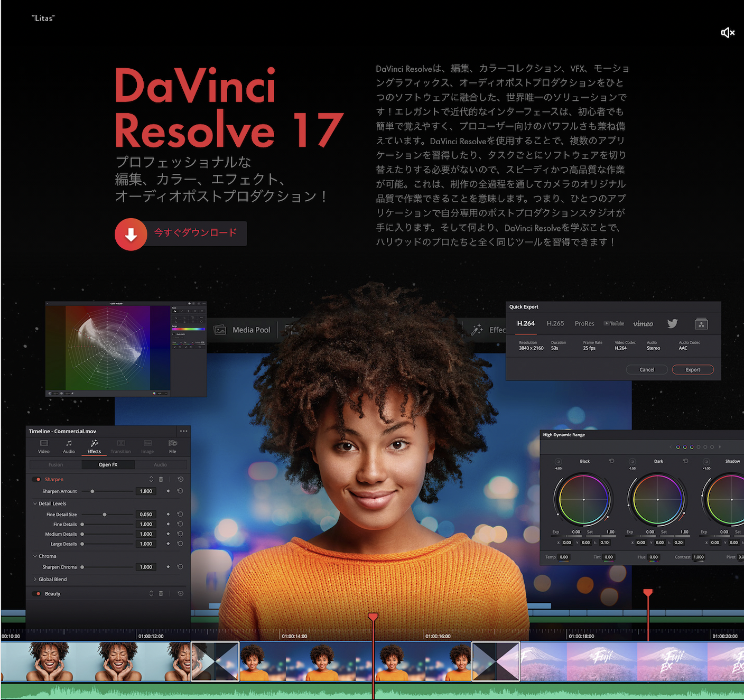
Task: Open the Transition inspector icon
Action: click(121, 443)
